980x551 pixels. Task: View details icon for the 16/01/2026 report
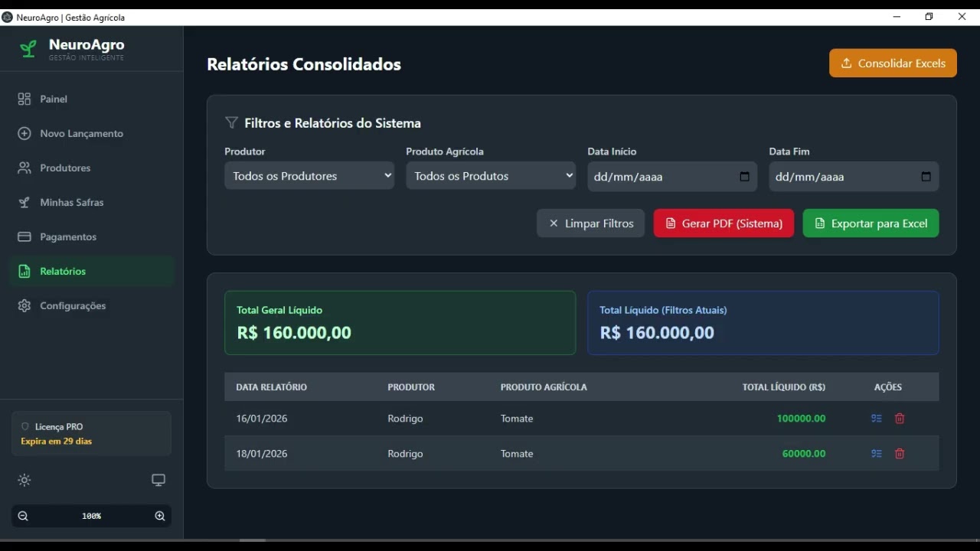click(877, 419)
